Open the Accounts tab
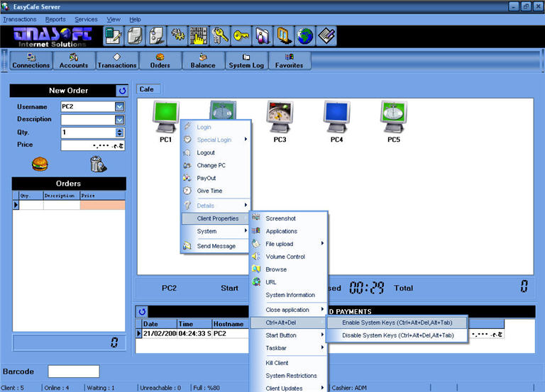This screenshot has width=545, height=392. (x=74, y=61)
